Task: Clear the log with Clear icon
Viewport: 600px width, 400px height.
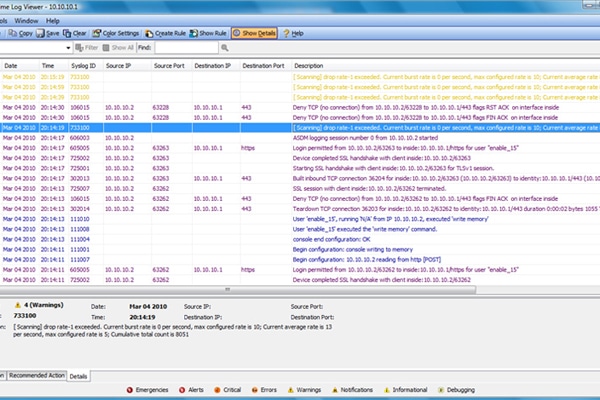Action: [73, 33]
